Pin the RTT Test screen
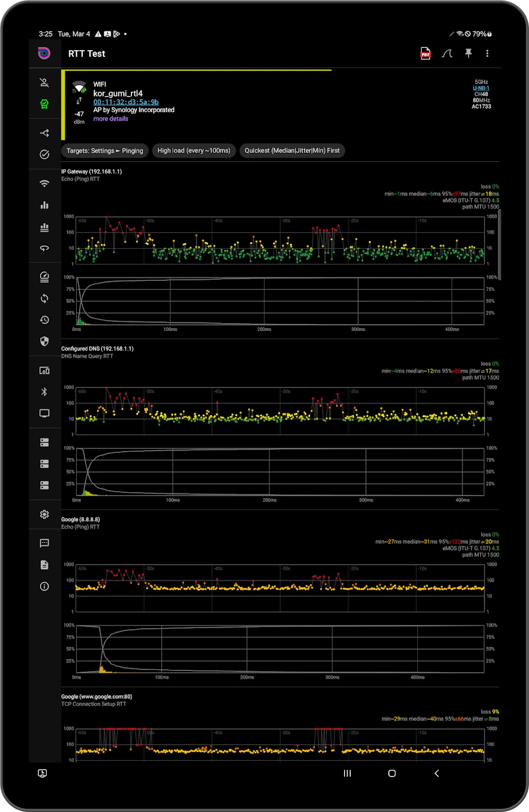This screenshot has height=812, width=529. coord(468,53)
